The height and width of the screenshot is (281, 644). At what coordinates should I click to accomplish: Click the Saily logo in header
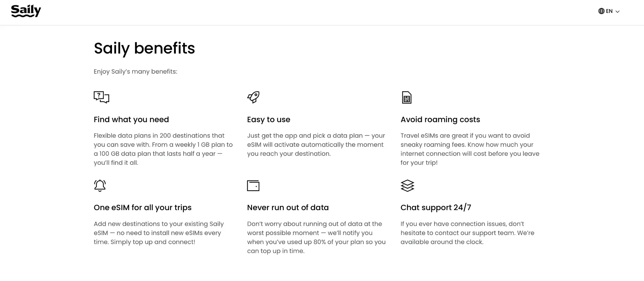[26, 11]
